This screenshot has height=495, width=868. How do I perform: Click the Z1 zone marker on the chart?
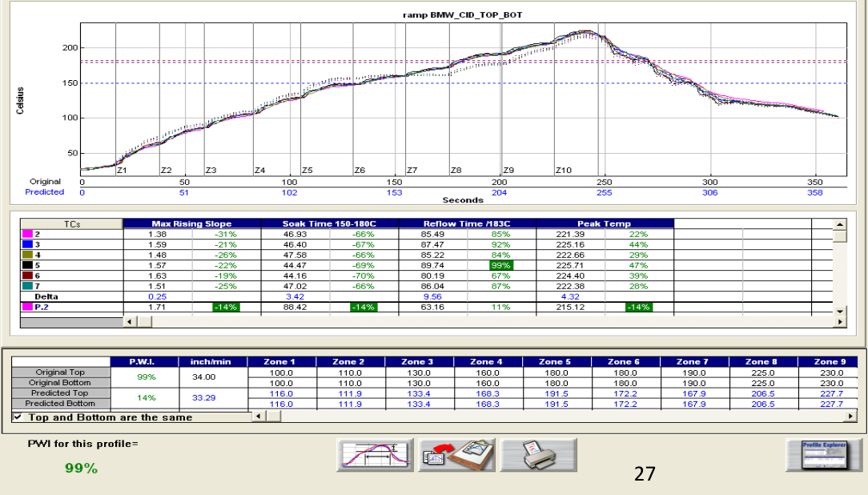pos(123,171)
